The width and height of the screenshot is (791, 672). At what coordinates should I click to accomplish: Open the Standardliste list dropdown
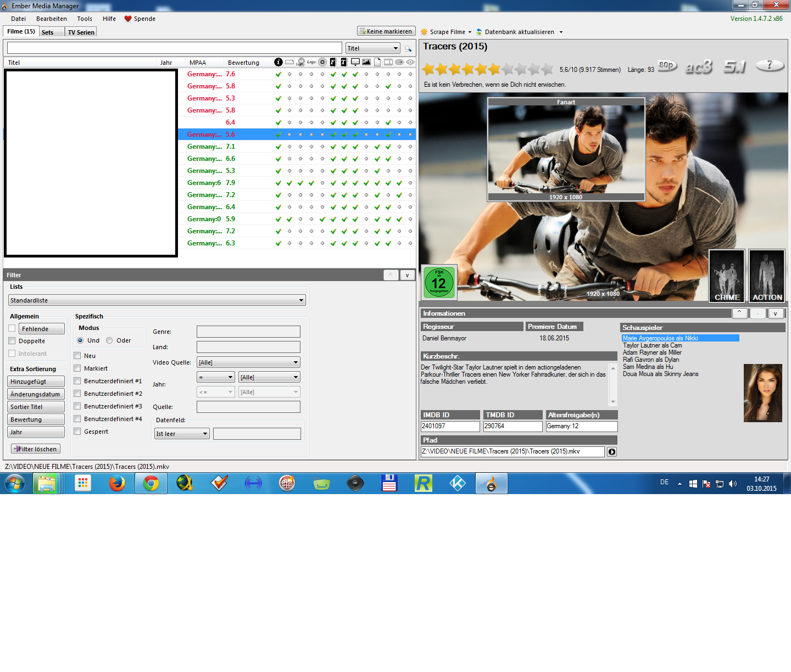pyautogui.click(x=157, y=300)
